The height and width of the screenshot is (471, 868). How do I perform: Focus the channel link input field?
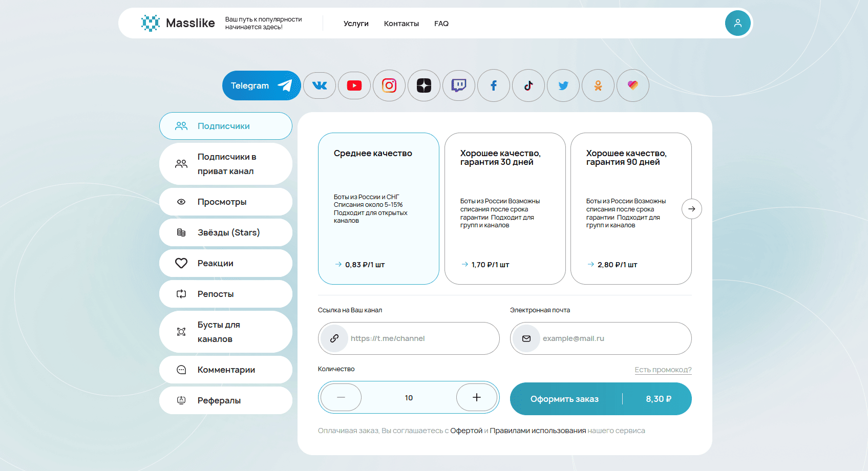tap(409, 338)
